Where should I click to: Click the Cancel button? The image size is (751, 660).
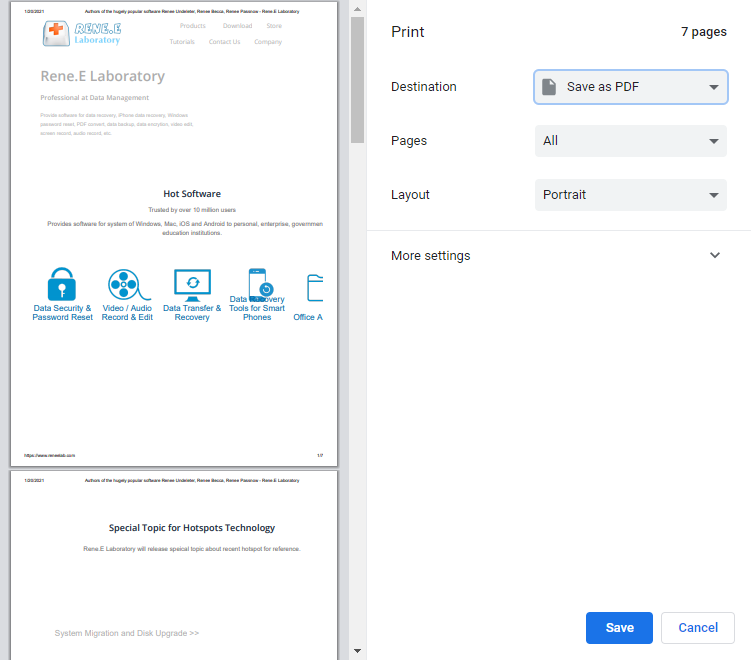coord(697,627)
